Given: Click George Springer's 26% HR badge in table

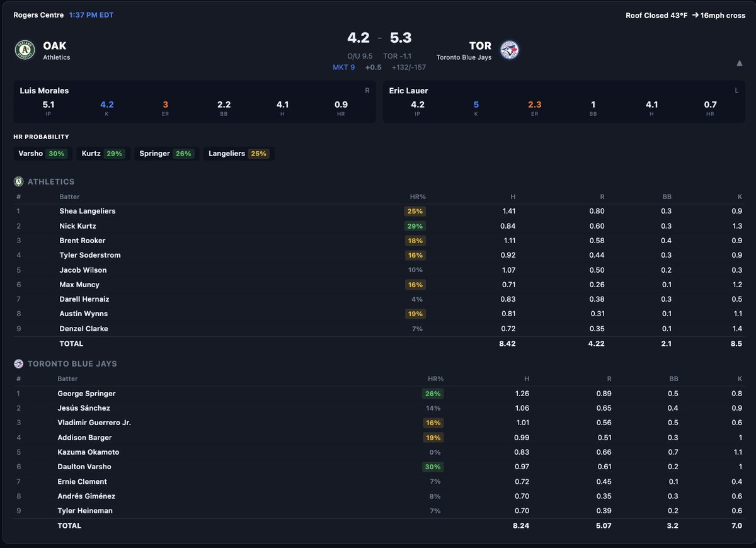Looking at the screenshot, I should (433, 394).
